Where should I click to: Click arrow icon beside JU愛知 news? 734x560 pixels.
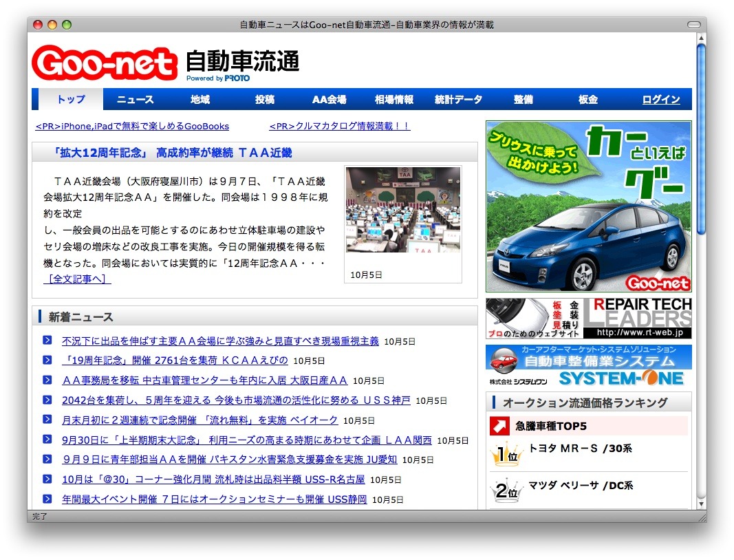pos(47,459)
